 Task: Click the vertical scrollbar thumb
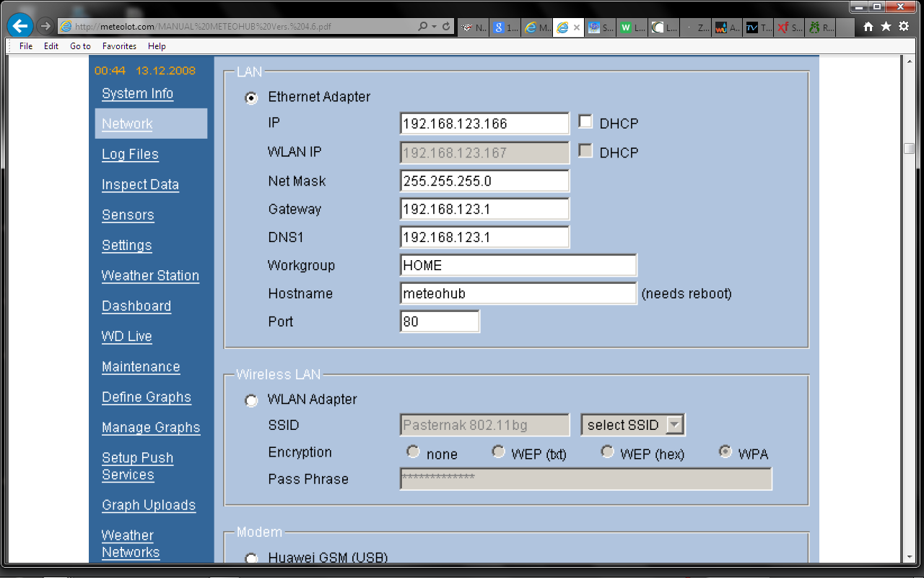pyautogui.click(x=910, y=149)
